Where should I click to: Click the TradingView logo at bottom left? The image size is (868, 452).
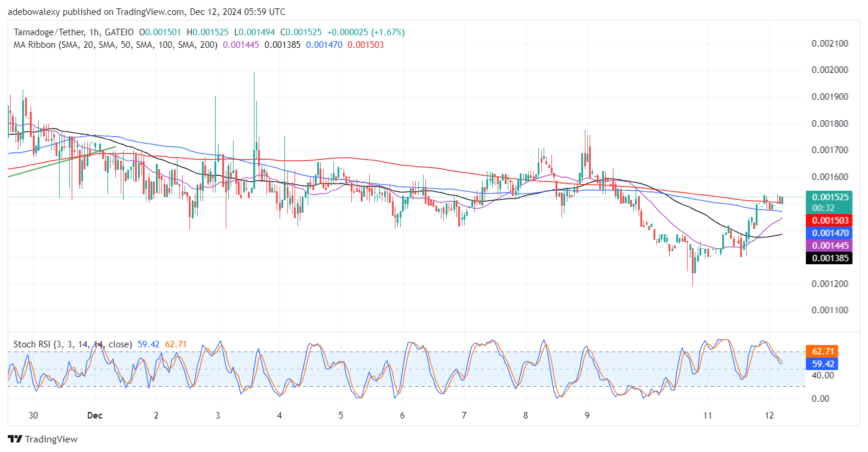point(42,439)
